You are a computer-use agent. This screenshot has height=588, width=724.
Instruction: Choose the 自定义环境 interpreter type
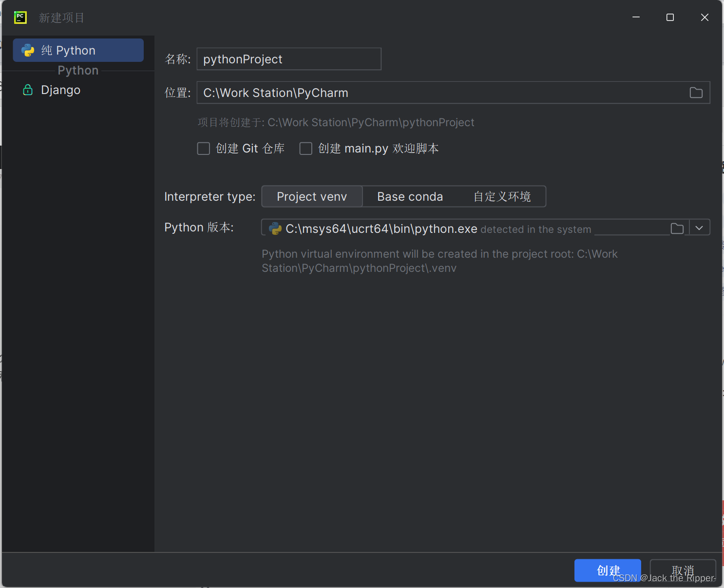(502, 196)
